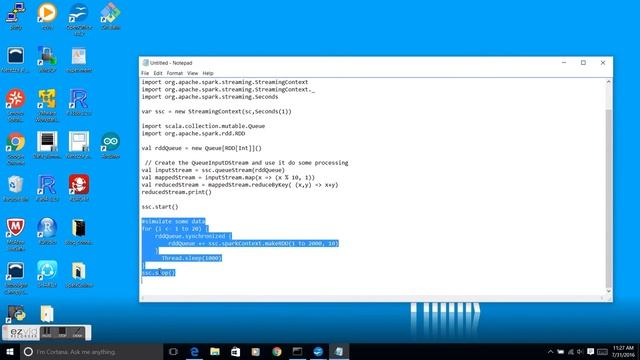This screenshot has height=360, width=640.
Task: Open the Windows Store taskbar icon
Action: pyautogui.click(x=236, y=351)
